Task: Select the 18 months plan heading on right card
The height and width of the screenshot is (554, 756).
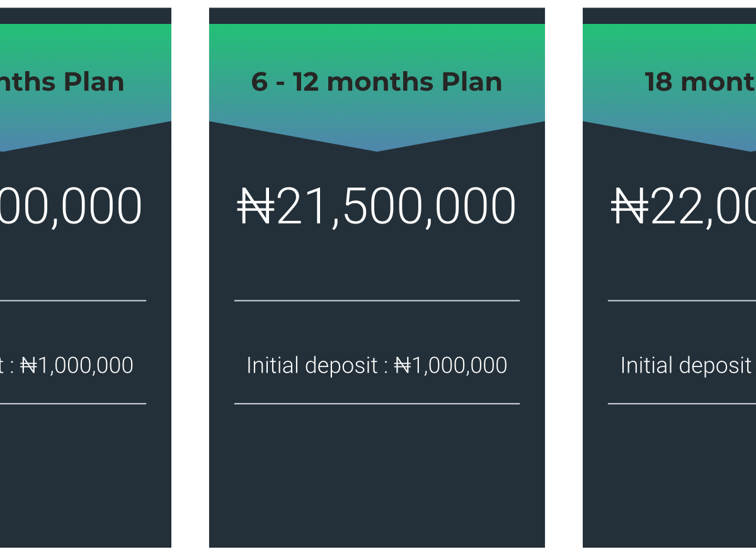Action: point(700,82)
